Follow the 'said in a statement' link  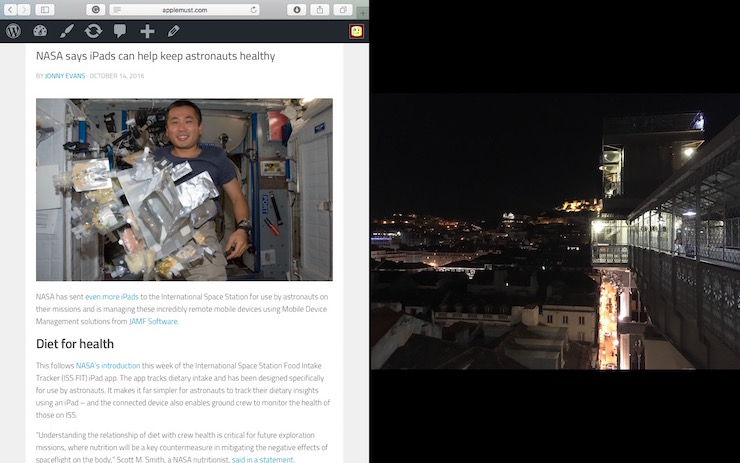coord(262,459)
